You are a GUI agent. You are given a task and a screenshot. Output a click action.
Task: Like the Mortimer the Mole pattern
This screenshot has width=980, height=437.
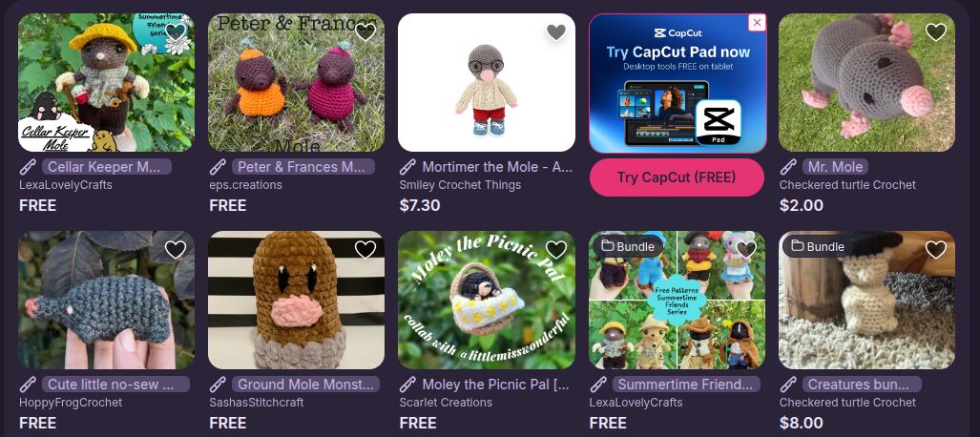pyautogui.click(x=555, y=31)
